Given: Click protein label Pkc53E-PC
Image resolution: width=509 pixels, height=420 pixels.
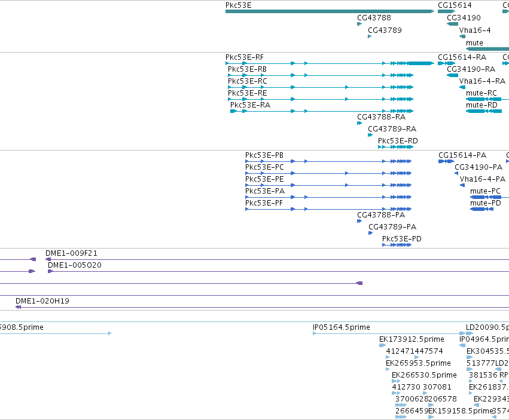Looking at the screenshot, I should (x=264, y=167).
